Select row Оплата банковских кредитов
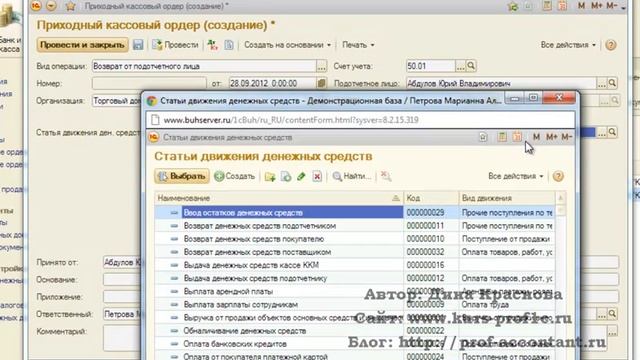The width and height of the screenshot is (640, 360). (355, 344)
